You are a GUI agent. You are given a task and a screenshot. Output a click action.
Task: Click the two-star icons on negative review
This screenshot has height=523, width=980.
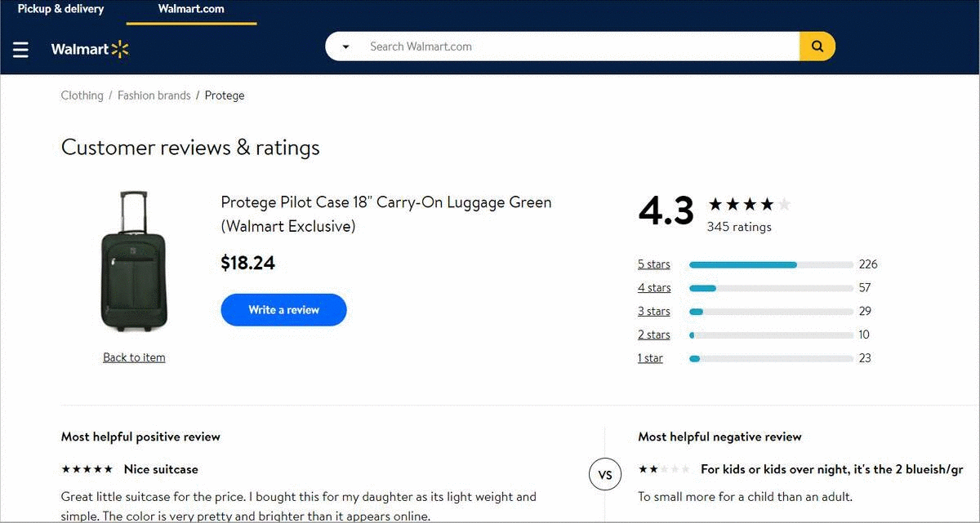(664, 469)
